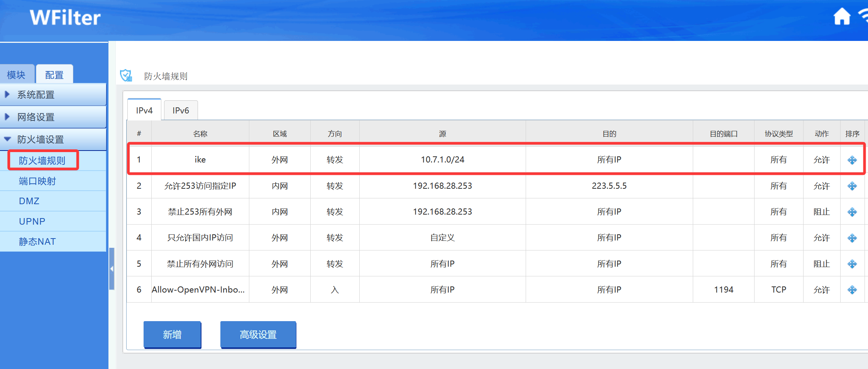Select the 模块 sidebar tab
The width and height of the screenshot is (868, 369).
coord(17,74)
